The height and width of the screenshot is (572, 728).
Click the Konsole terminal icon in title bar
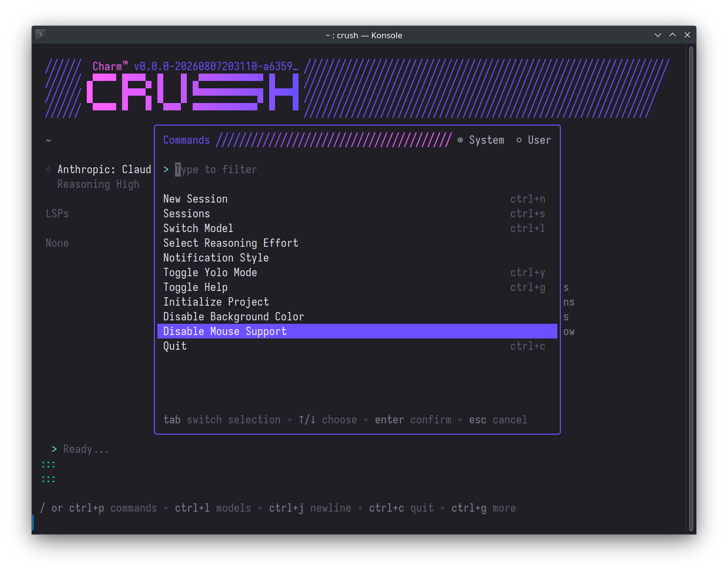(x=41, y=34)
